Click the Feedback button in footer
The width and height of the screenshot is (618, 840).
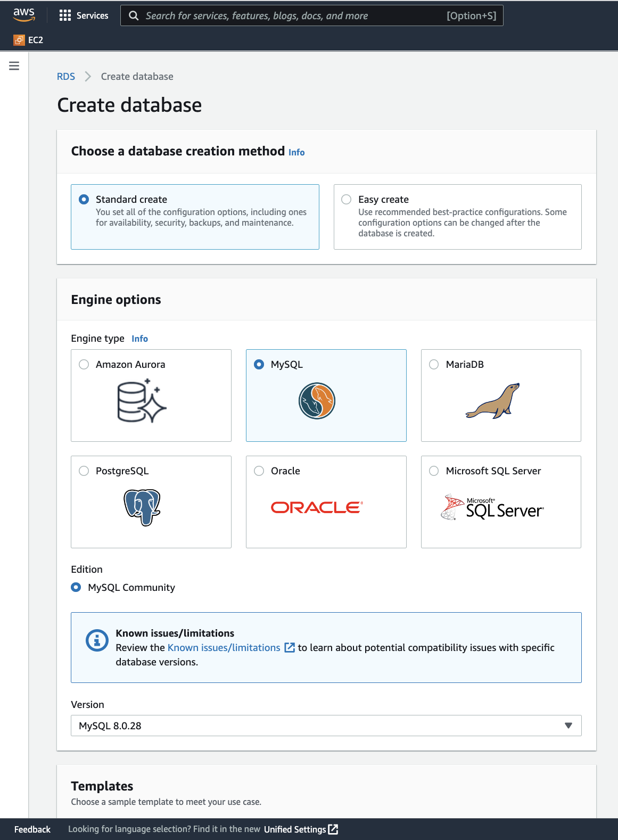[x=32, y=829]
